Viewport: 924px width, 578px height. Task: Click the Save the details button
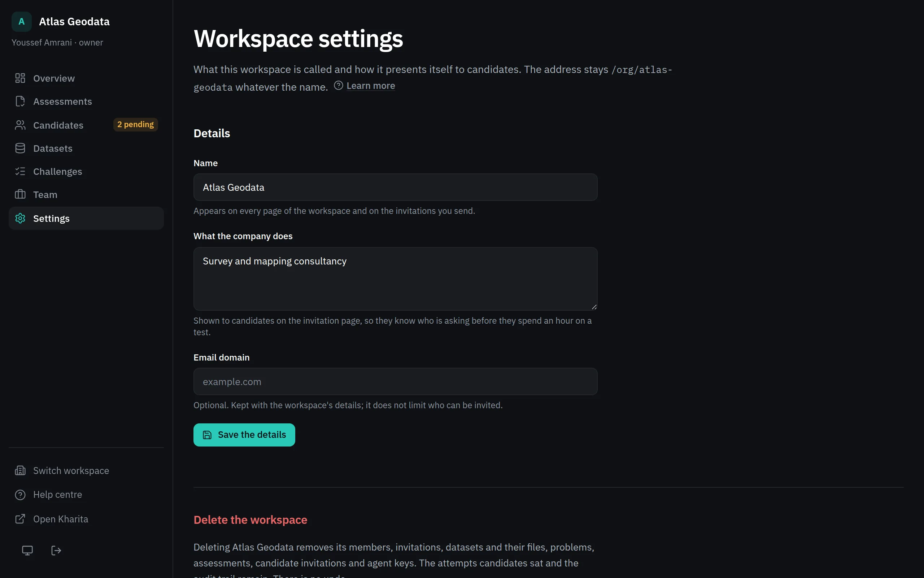point(244,435)
